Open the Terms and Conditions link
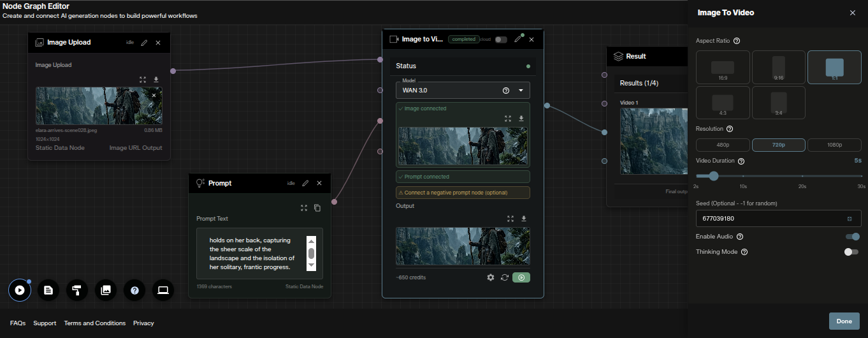The width and height of the screenshot is (868, 338). pyautogui.click(x=95, y=323)
